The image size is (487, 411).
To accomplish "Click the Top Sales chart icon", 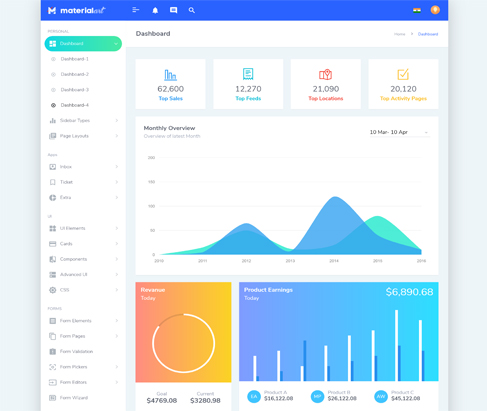I will [170, 75].
